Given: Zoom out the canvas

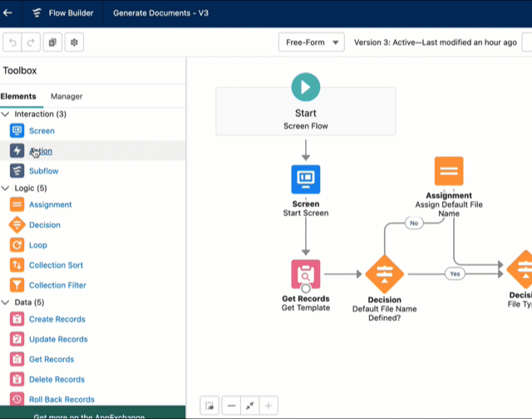Looking at the screenshot, I should tap(231, 406).
